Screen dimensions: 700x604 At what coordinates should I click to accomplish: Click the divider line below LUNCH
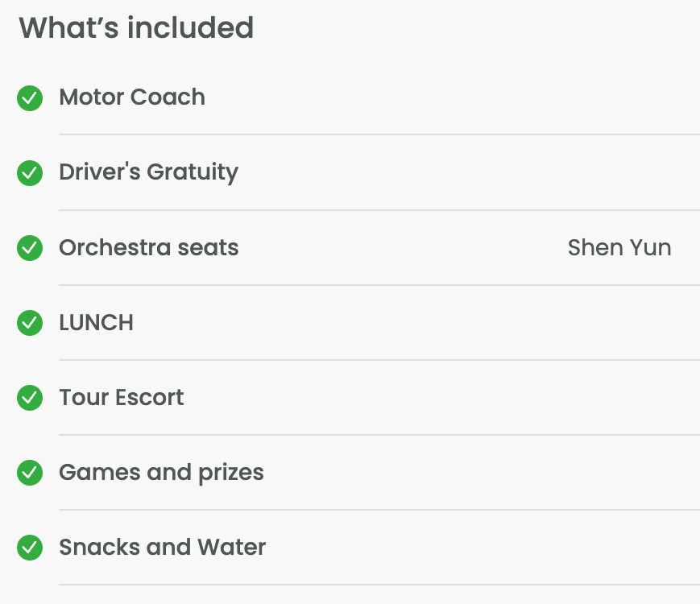click(x=379, y=359)
